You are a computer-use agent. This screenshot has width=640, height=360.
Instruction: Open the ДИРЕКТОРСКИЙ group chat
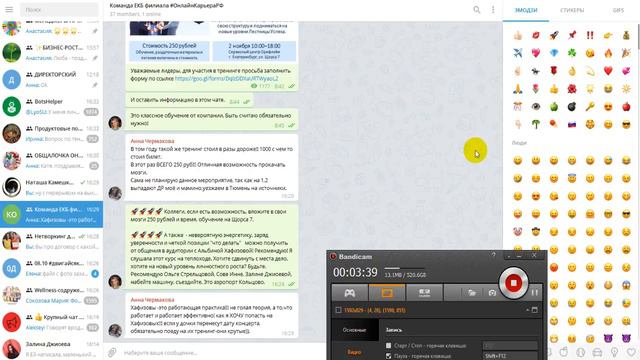51,80
